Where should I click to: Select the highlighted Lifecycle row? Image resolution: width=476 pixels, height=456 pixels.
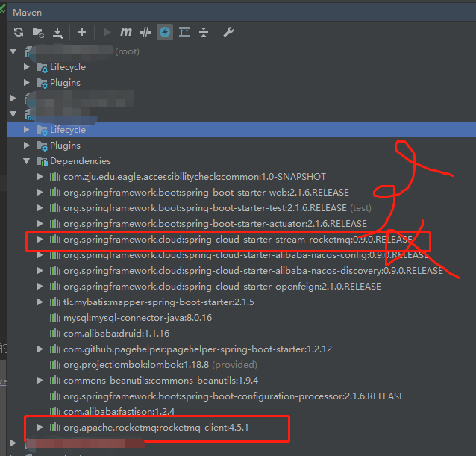(x=242, y=130)
